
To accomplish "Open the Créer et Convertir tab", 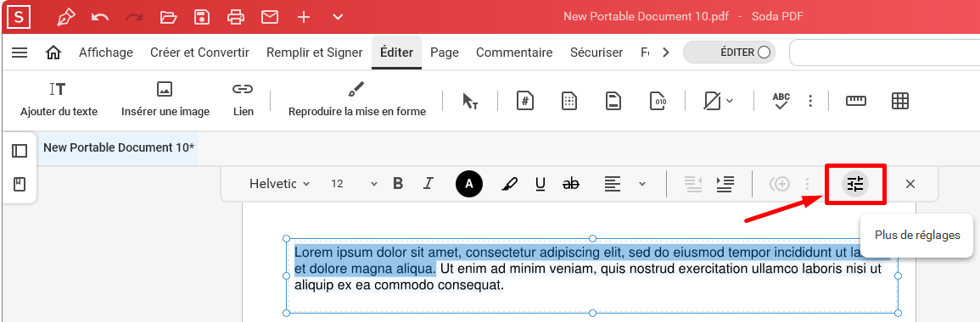I will [199, 53].
